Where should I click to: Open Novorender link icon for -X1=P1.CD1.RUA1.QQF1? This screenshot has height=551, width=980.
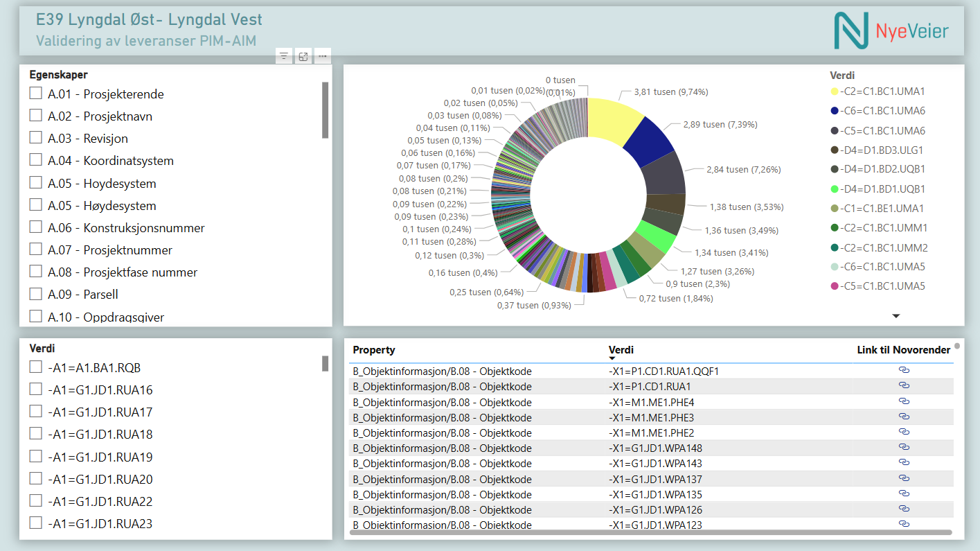pyautogui.click(x=904, y=370)
